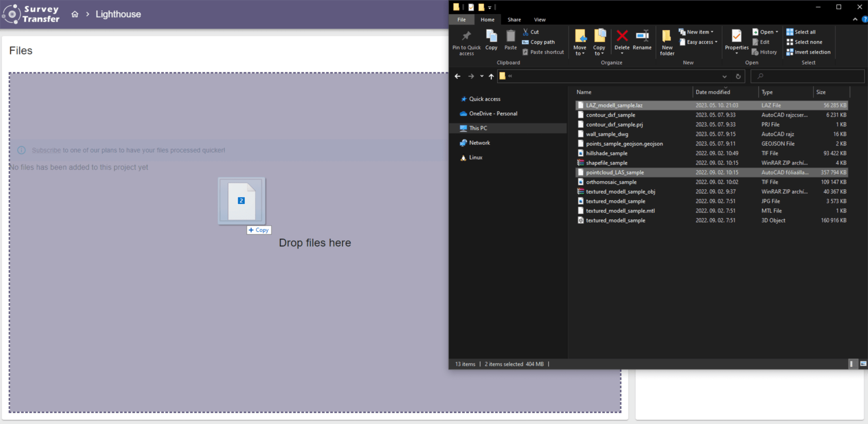Image resolution: width=868 pixels, height=424 pixels.
Task: Click the Paste icon
Action: coord(510,40)
